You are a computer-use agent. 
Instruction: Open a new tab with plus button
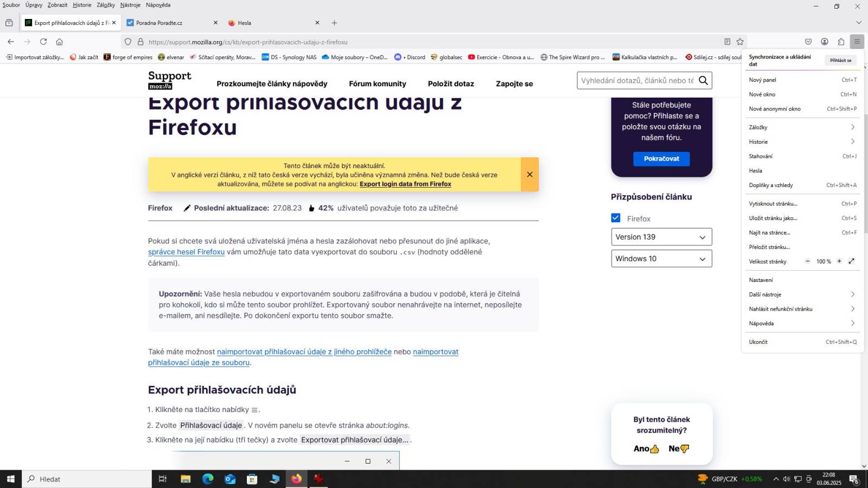coord(334,23)
